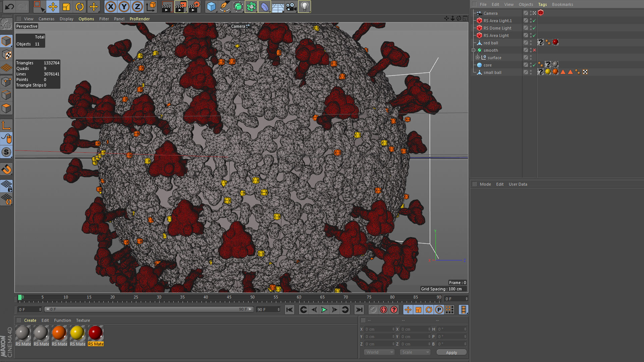Activate the Scale tool icon
This screenshot has width=644, height=362.
[66, 6]
